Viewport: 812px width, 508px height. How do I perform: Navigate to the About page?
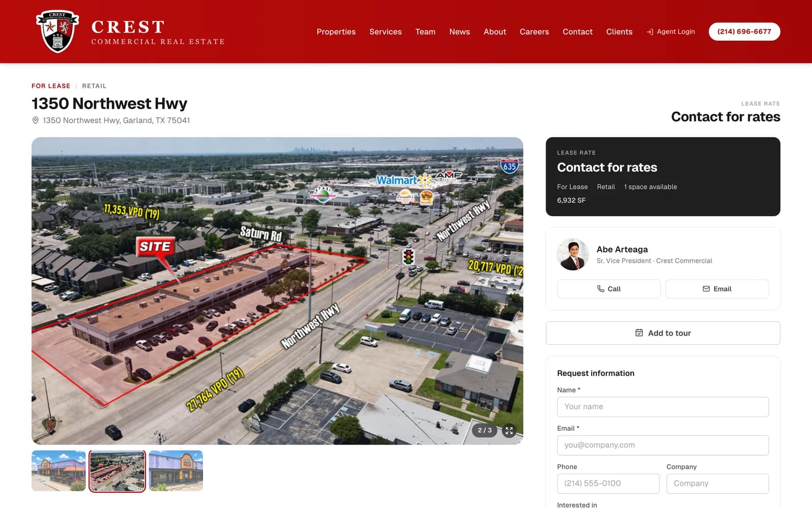[495, 31]
